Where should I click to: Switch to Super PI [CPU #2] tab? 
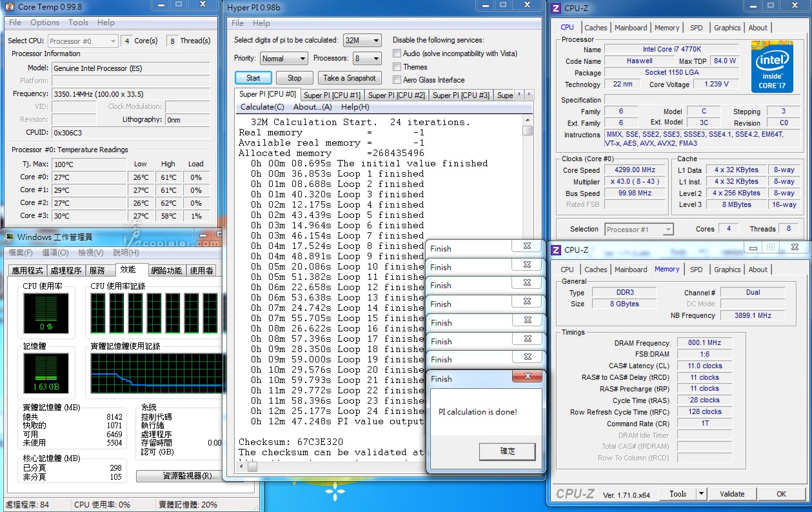[396, 95]
